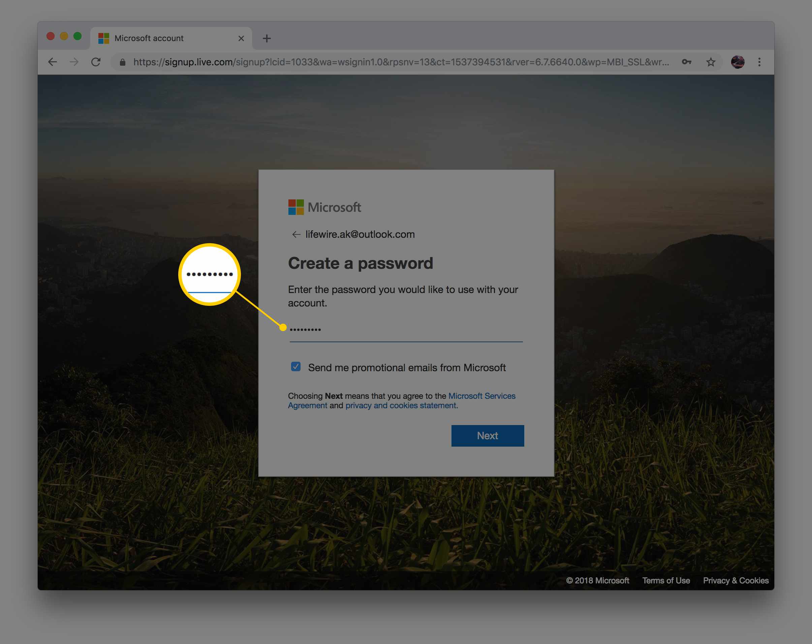Click the Next button
Screen dimensions: 812x644
[x=487, y=436]
